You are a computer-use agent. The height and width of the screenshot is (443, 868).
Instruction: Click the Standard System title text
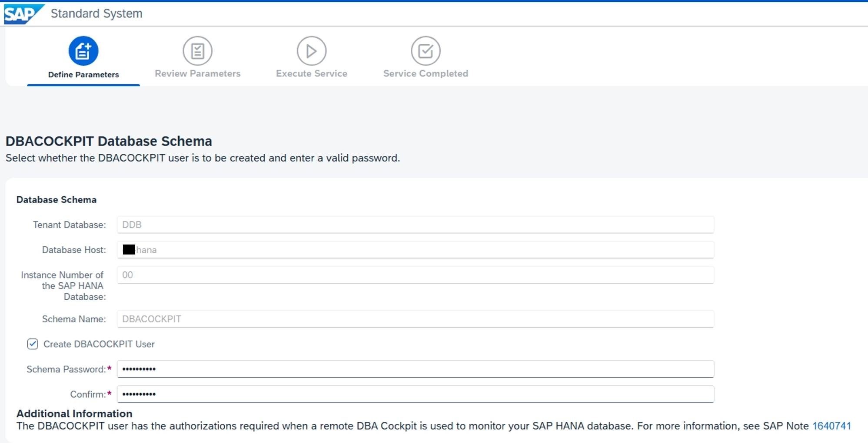click(96, 13)
